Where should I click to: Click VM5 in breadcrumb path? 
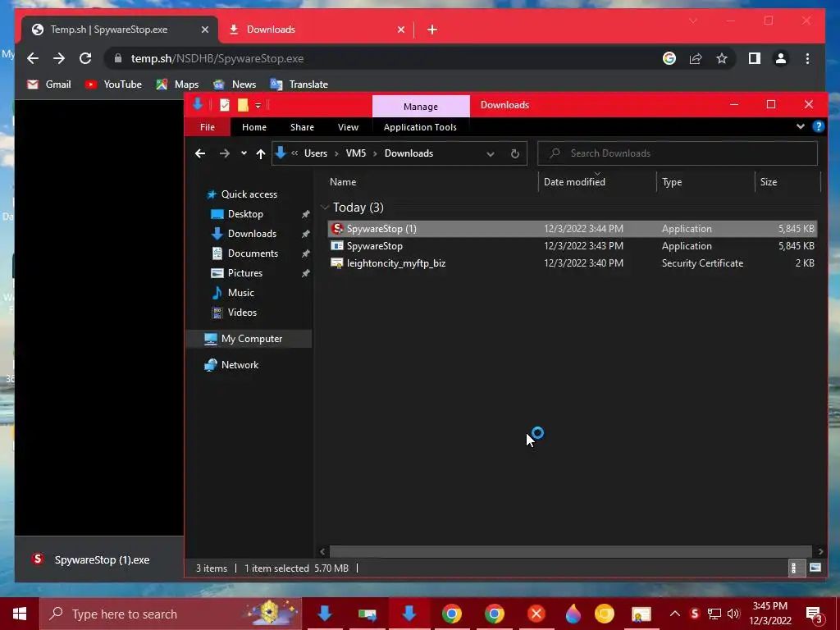click(x=356, y=153)
